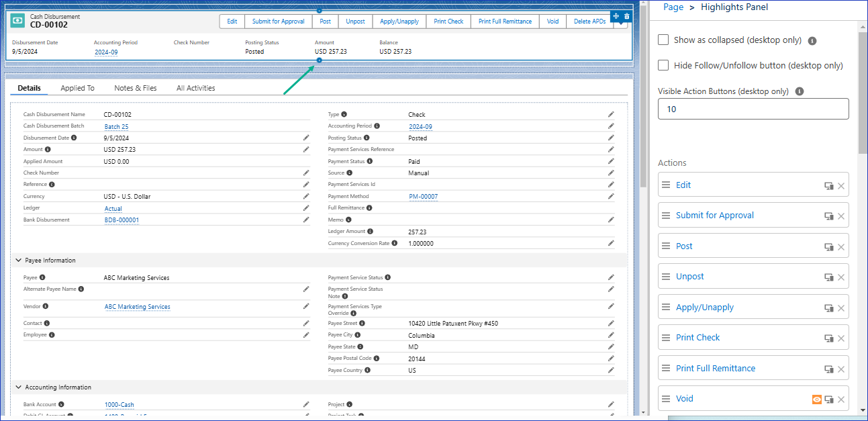The width and height of the screenshot is (868, 421).
Task: Click the device icon on Post action
Action: coord(829,247)
